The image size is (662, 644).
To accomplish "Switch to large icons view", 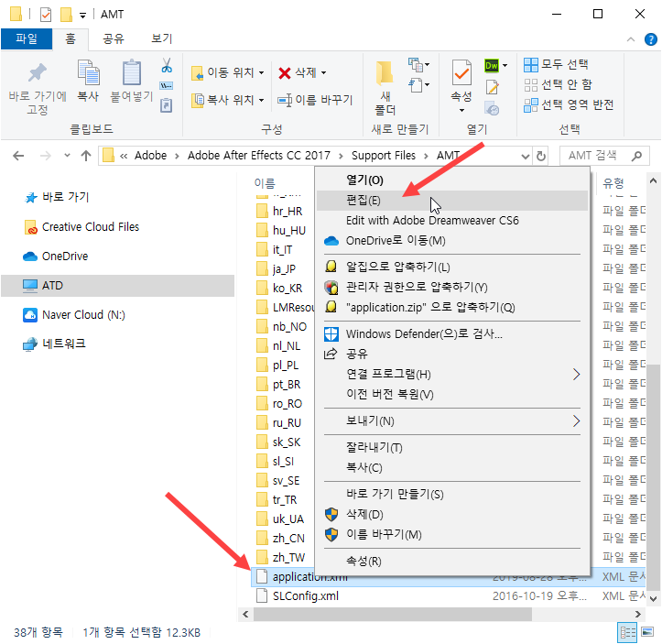I will (647, 632).
